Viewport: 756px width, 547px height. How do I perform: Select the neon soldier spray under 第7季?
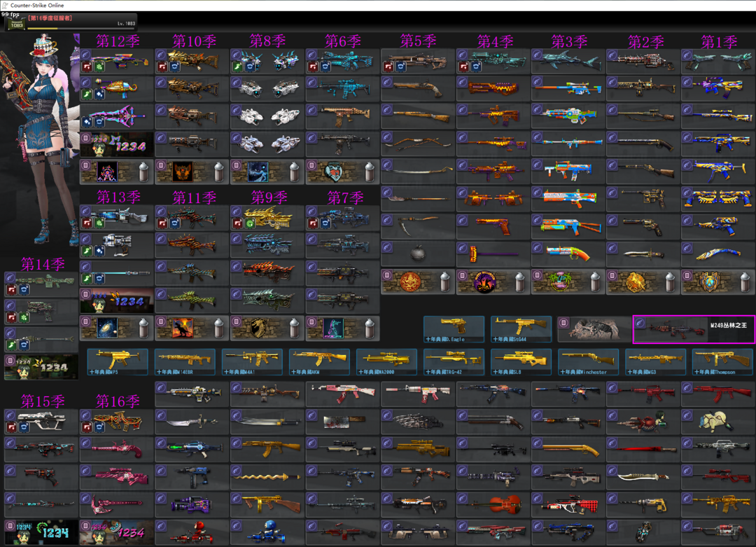pos(342,328)
